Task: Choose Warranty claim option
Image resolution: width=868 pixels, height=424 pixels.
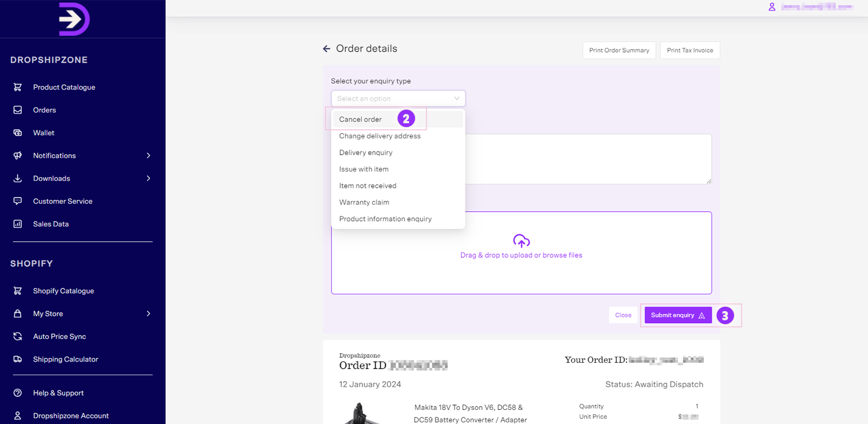Action: tap(398, 202)
